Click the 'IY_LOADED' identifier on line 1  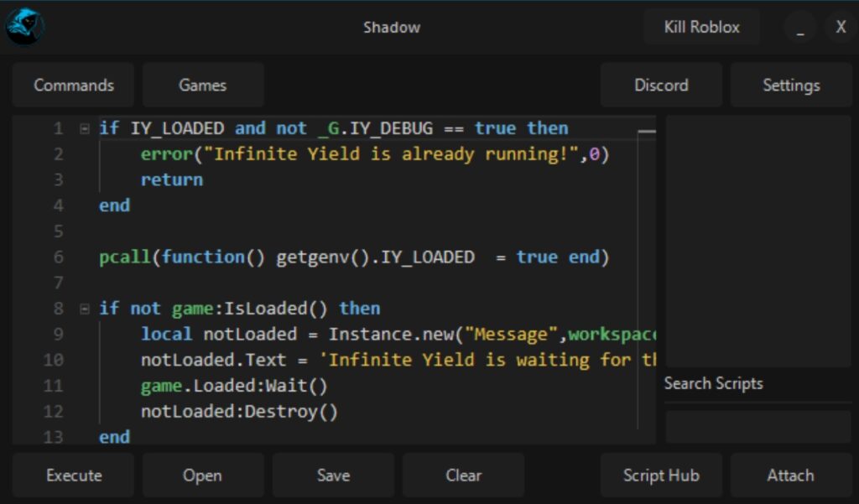tap(177, 128)
